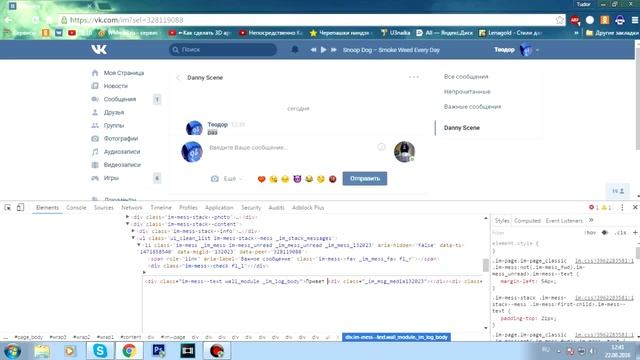Switch to DevTools Console tab

point(76,208)
